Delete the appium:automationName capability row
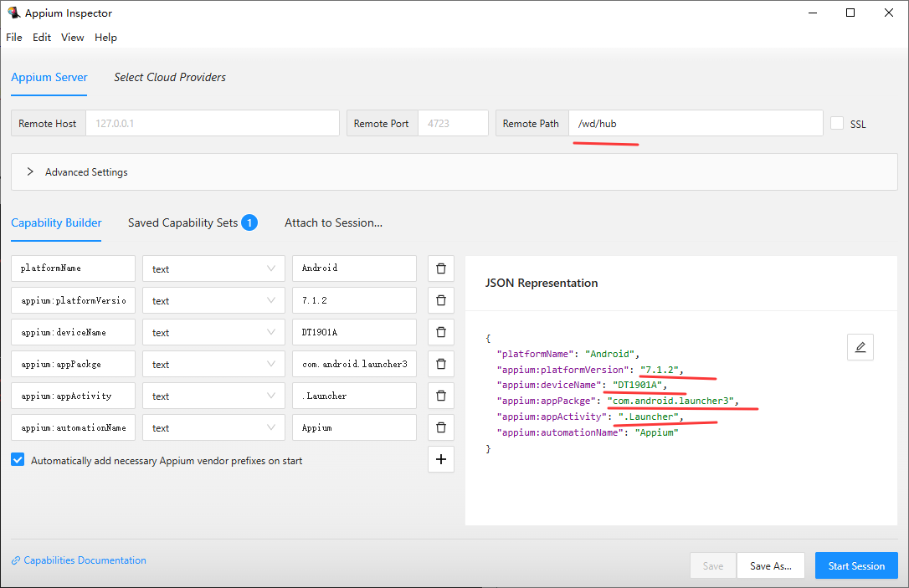Viewport: 909px width, 588px height. click(x=440, y=427)
